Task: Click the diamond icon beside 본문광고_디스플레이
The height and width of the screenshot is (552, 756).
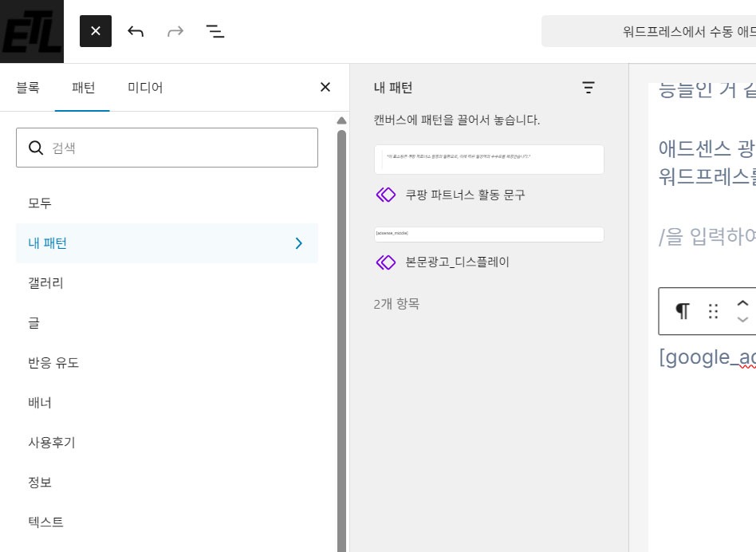Action: (386, 262)
